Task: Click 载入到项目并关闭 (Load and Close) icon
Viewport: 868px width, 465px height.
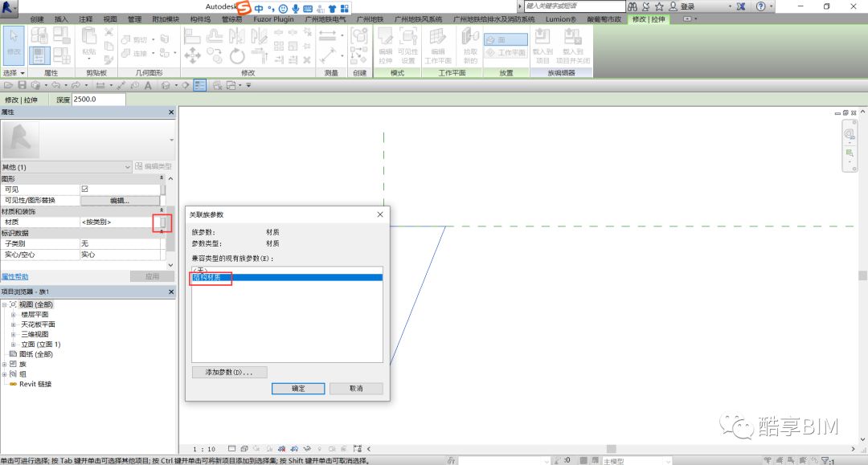Action: (572, 45)
